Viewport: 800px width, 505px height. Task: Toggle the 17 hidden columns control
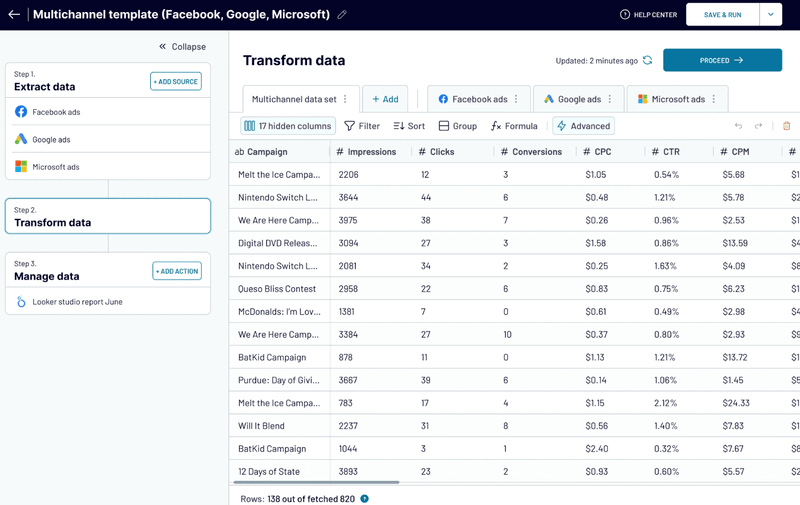pyautogui.click(x=288, y=126)
